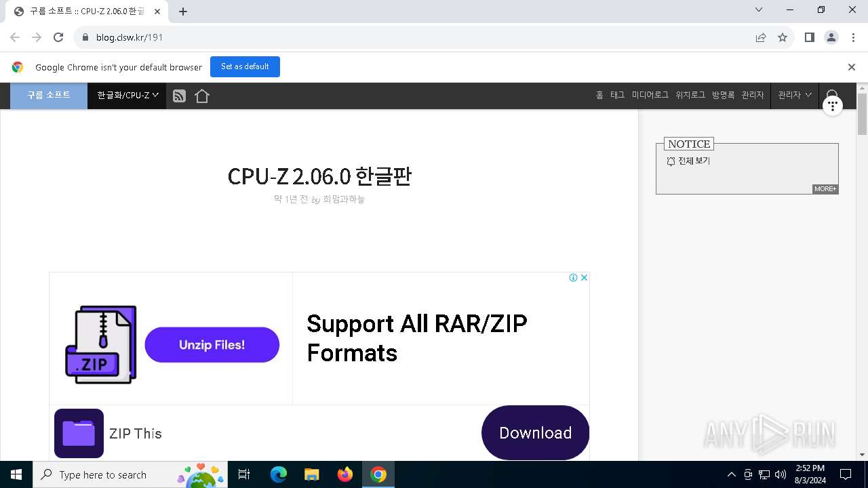
Task: Launch Microsoft Edge from taskbar
Action: coord(279,474)
